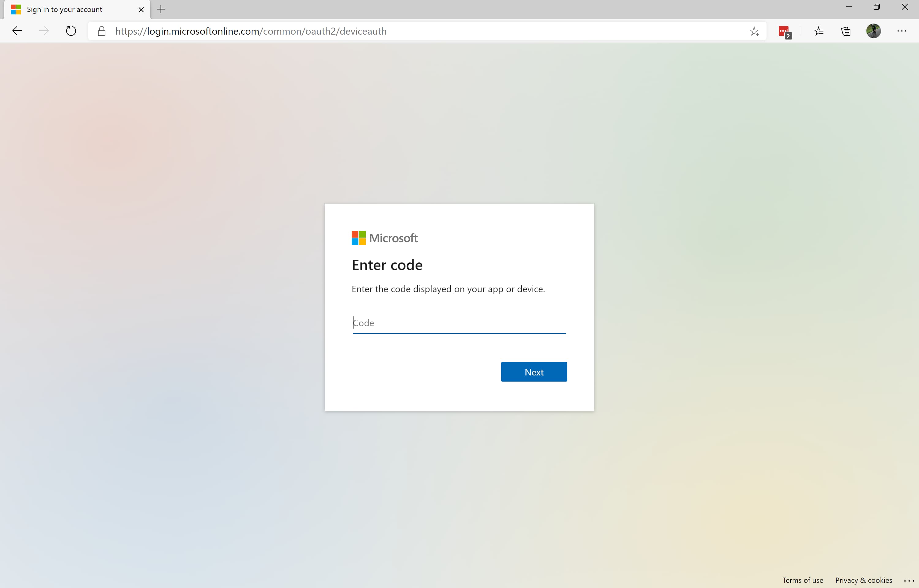Close the 'Sign in to your account' tab
The width and height of the screenshot is (919, 588).
tap(141, 9)
